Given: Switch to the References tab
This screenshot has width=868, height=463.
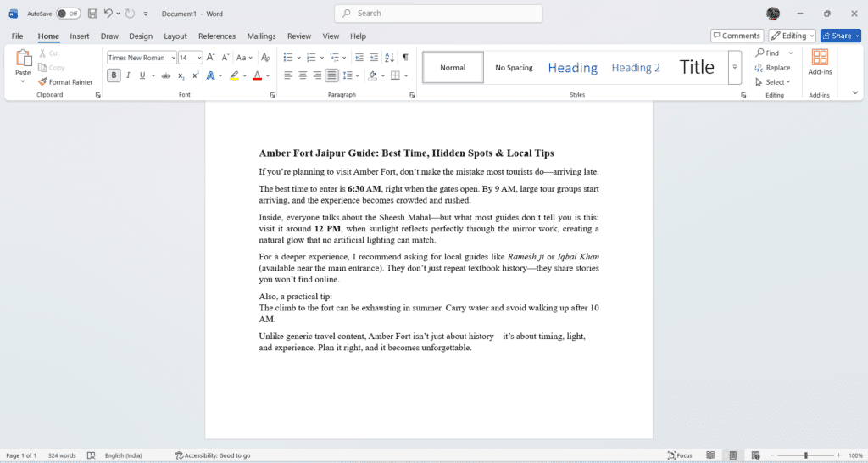Looking at the screenshot, I should tap(217, 36).
